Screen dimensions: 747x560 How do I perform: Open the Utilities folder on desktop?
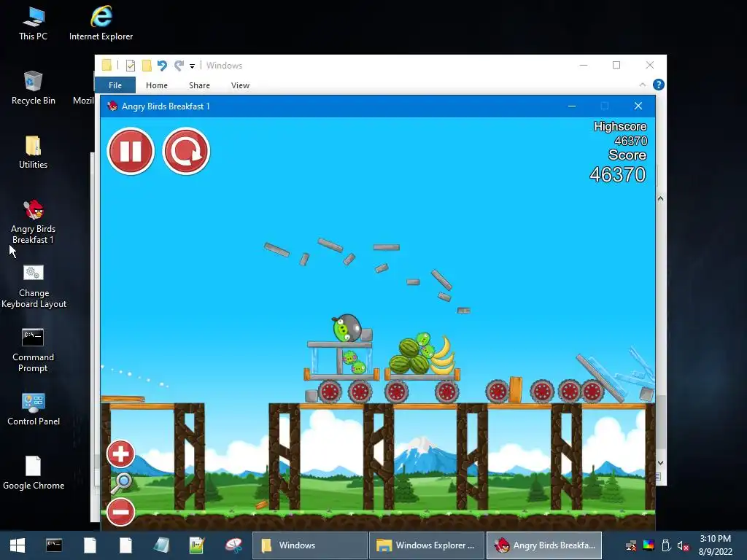coord(34,152)
